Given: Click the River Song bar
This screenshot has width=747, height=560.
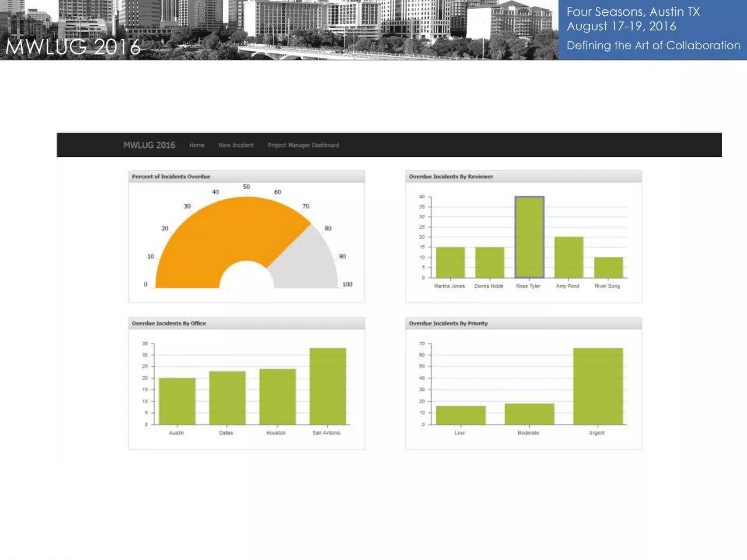Looking at the screenshot, I should (x=608, y=268).
